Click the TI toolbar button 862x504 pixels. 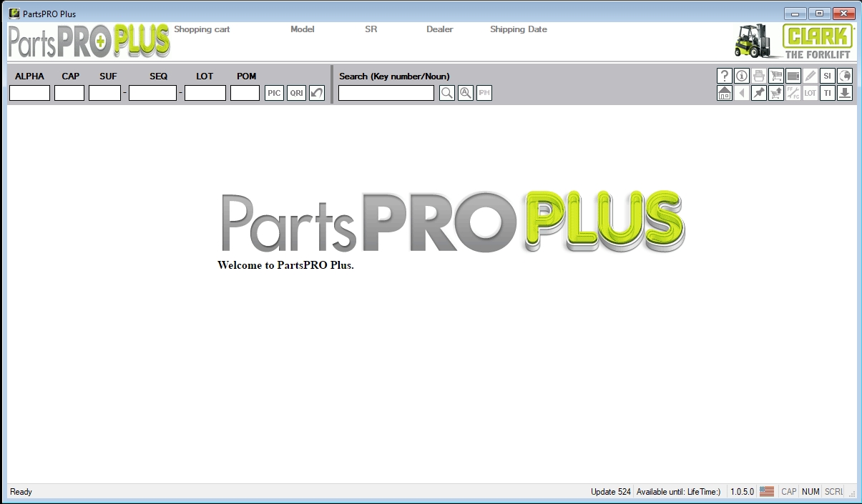click(827, 93)
